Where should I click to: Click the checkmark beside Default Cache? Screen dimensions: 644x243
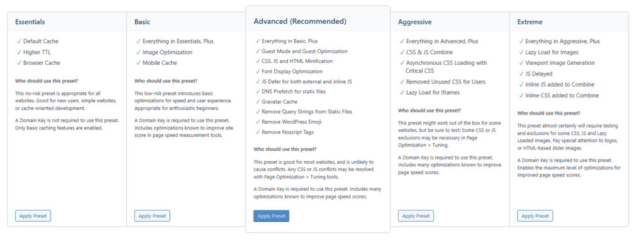19,41
